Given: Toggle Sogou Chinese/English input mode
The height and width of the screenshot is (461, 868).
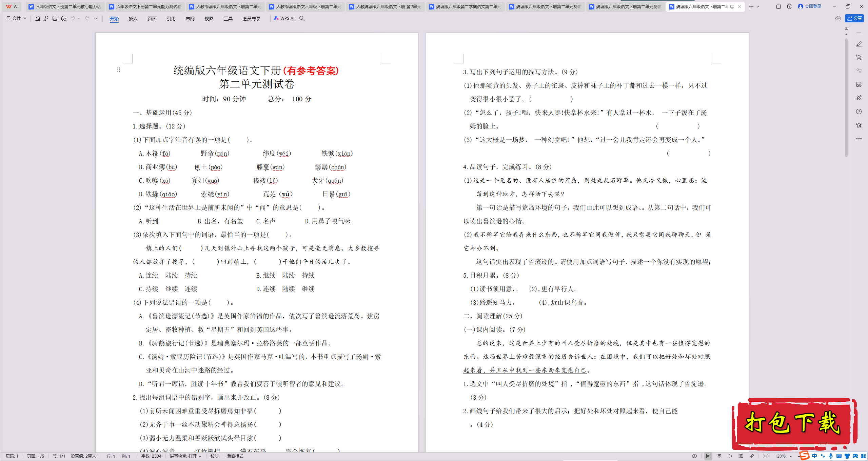Looking at the screenshot, I should (814, 456).
